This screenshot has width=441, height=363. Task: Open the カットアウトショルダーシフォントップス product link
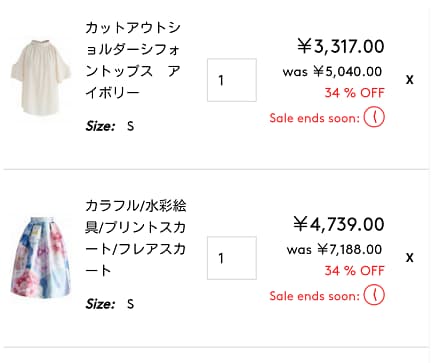(133, 60)
